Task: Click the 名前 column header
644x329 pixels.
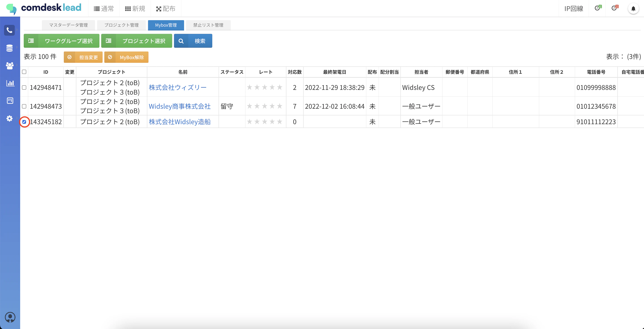Action: coord(183,72)
